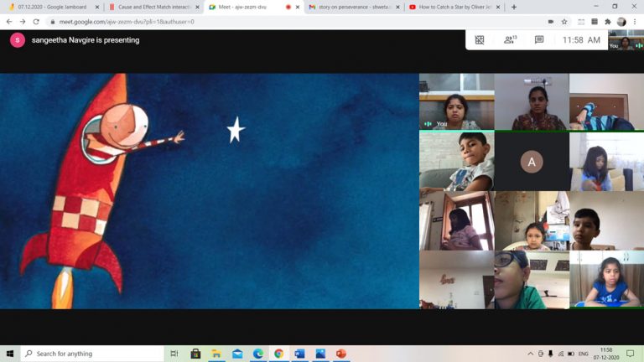
Task: Open File Explorer from taskbar
Action: [216, 354]
